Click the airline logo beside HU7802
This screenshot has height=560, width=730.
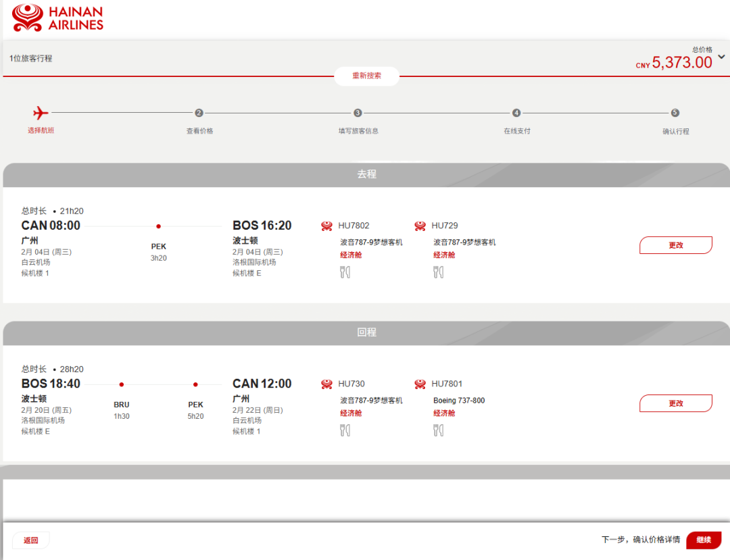327,226
